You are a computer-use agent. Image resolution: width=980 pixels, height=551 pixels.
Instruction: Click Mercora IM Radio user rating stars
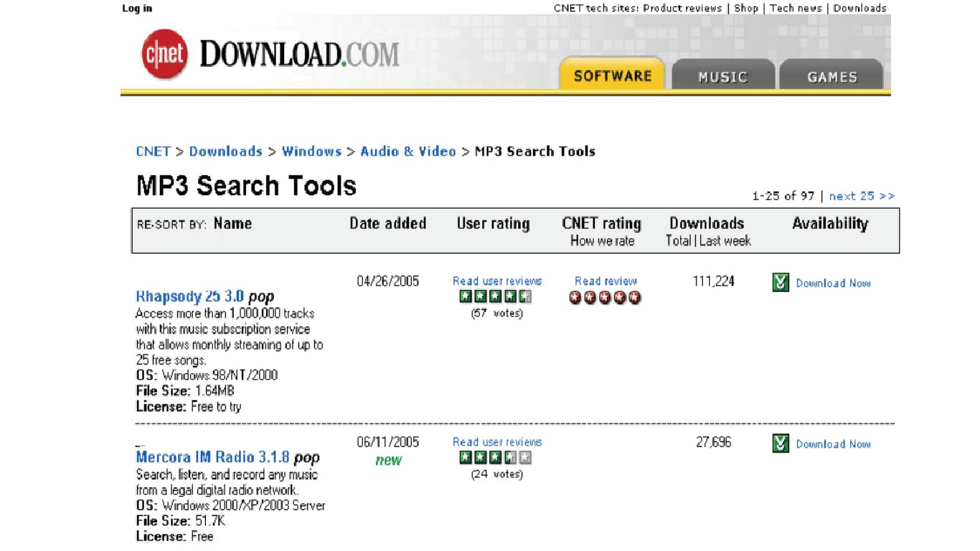pyautogui.click(x=496, y=458)
